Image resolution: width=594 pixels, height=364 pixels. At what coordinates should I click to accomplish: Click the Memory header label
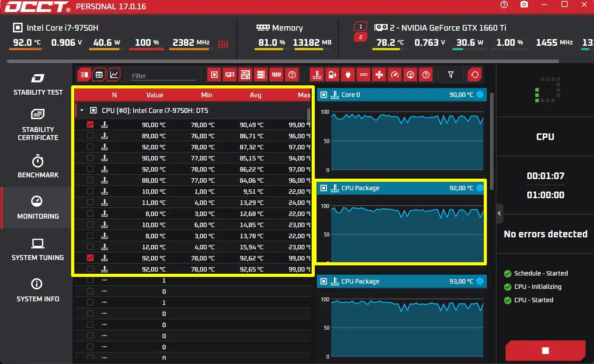pos(287,28)
